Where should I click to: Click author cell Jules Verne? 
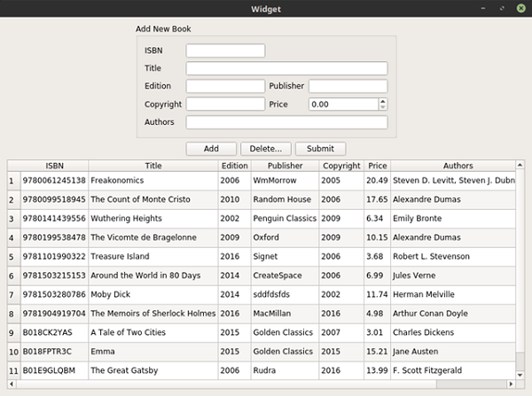453,276
